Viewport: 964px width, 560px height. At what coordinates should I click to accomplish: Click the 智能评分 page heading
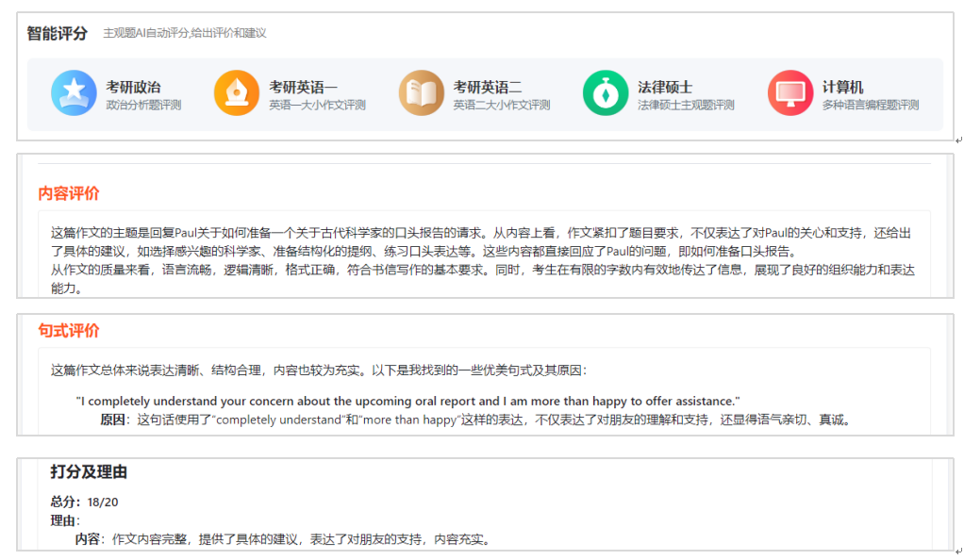(57, 33)
